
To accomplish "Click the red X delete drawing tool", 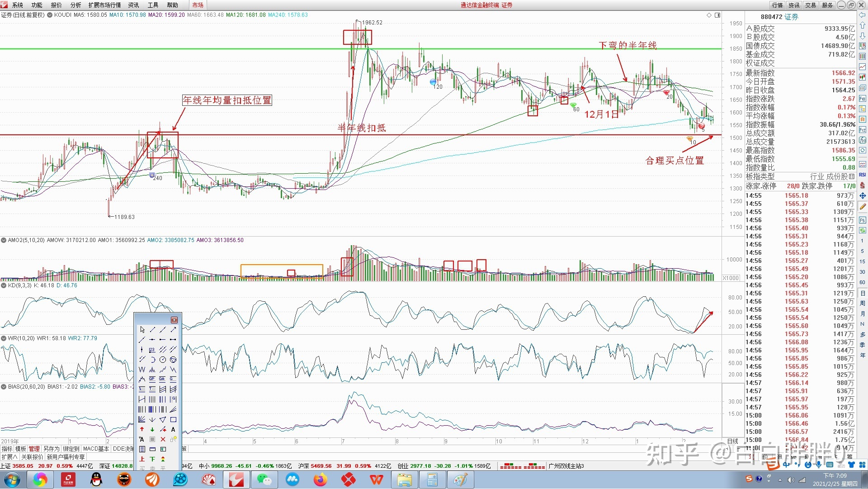I will pos(163,439).
